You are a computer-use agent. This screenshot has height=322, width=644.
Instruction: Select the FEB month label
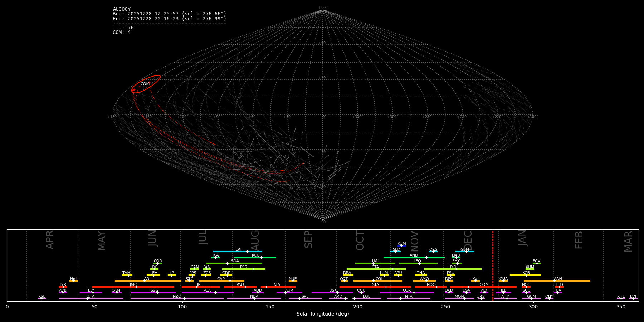point(579,240)
